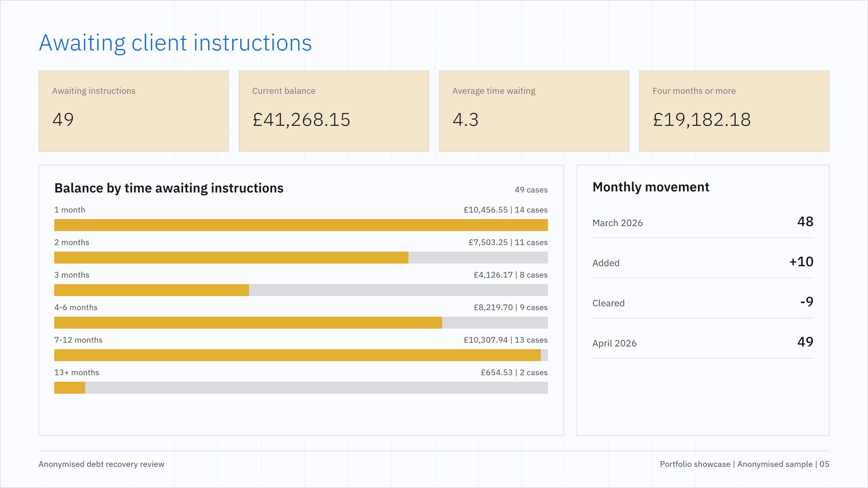Click the Four months or more card
The image size is (868, 488).
pyautogui.click(x=734, y=111)
